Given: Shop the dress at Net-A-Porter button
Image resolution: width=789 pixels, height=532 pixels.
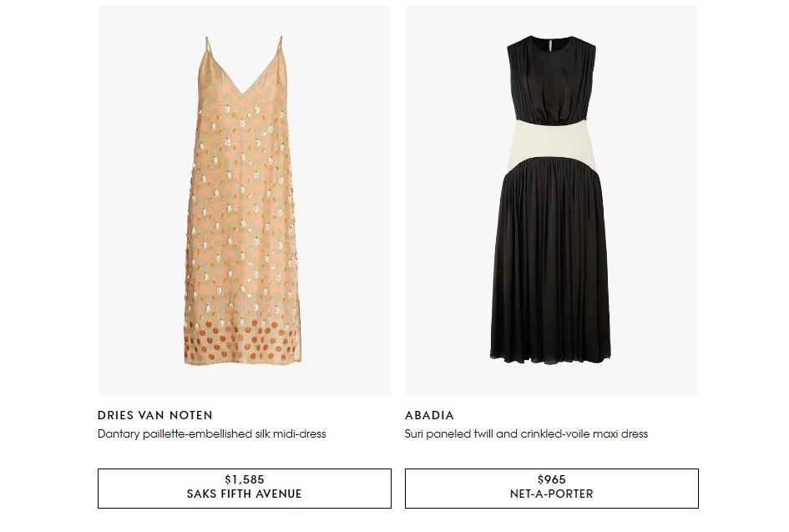Looking at the screenshot, I should (551, 488).
